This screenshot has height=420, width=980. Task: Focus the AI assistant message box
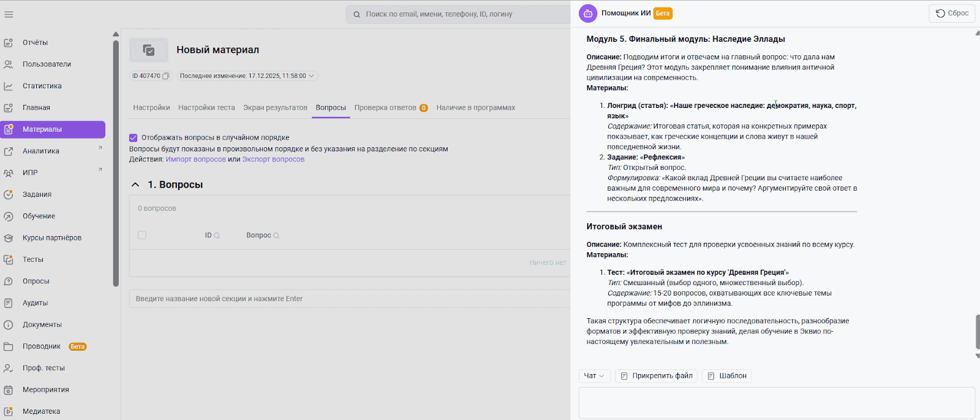coord(777,403)
